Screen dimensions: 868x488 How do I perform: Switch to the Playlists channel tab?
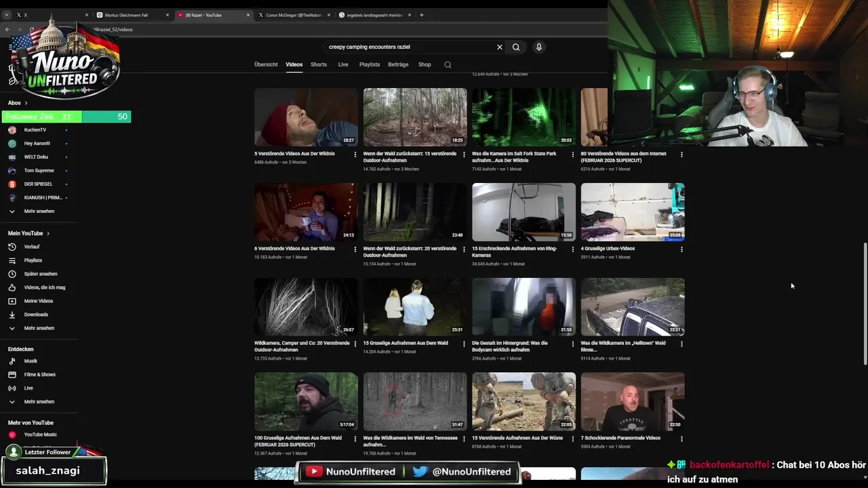click(x=370, y=64)
